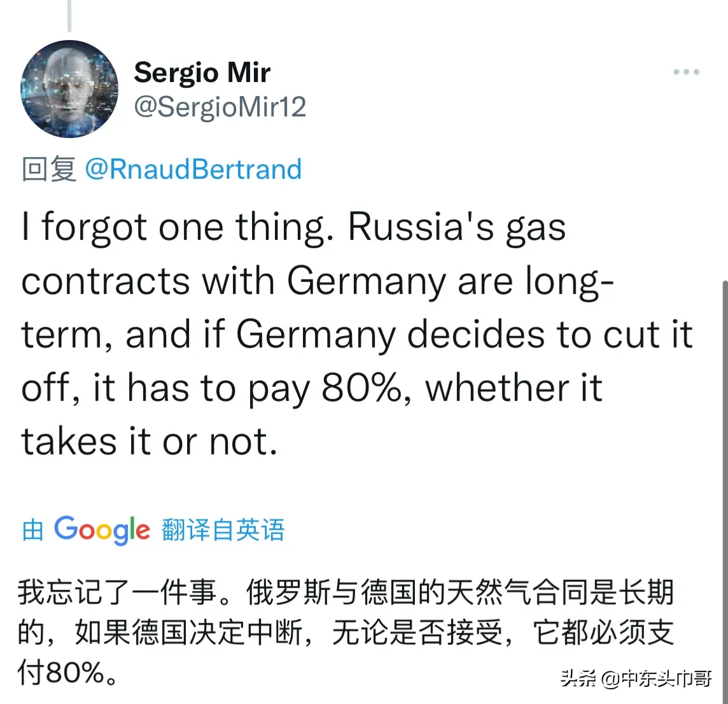Open the Sergio Mir display name link
This screenshot has height=704, width=728.
202,73
